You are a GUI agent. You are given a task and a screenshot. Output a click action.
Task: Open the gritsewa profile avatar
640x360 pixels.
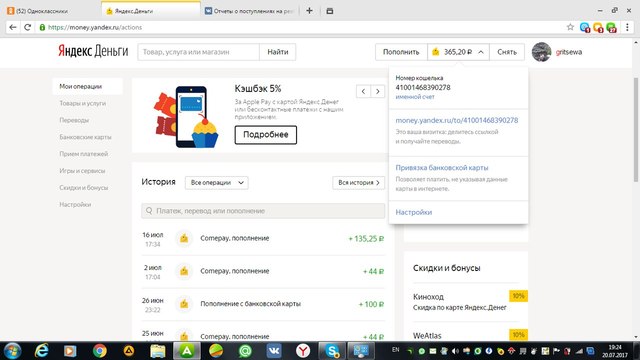(542, 52)
